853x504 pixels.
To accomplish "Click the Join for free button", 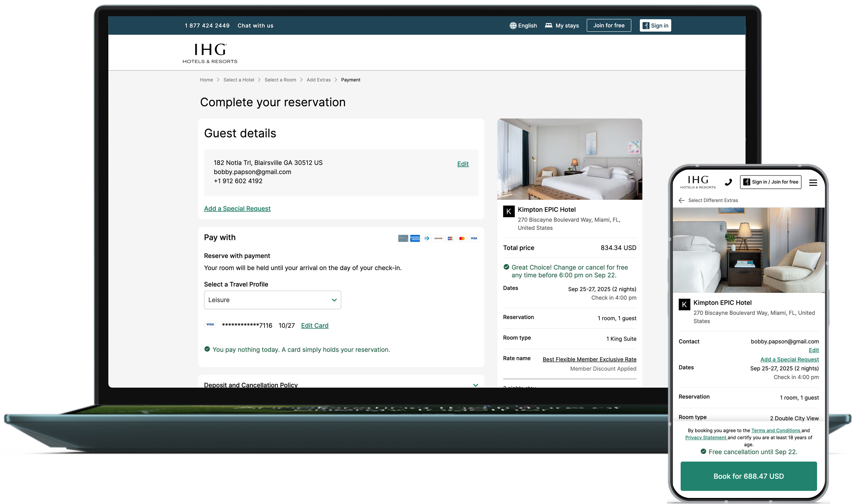I will tap(608, 25).
